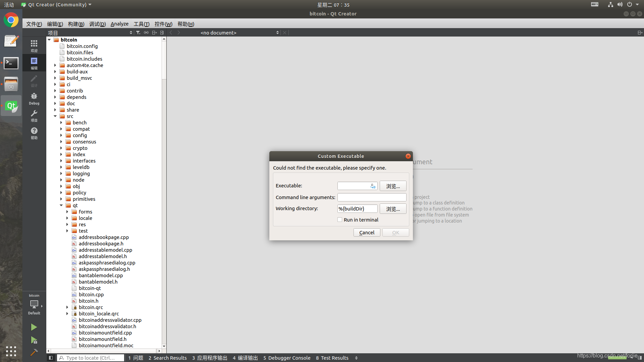Collapse the qt folder
Screen dimensions: 644x362
pos(61,205)
